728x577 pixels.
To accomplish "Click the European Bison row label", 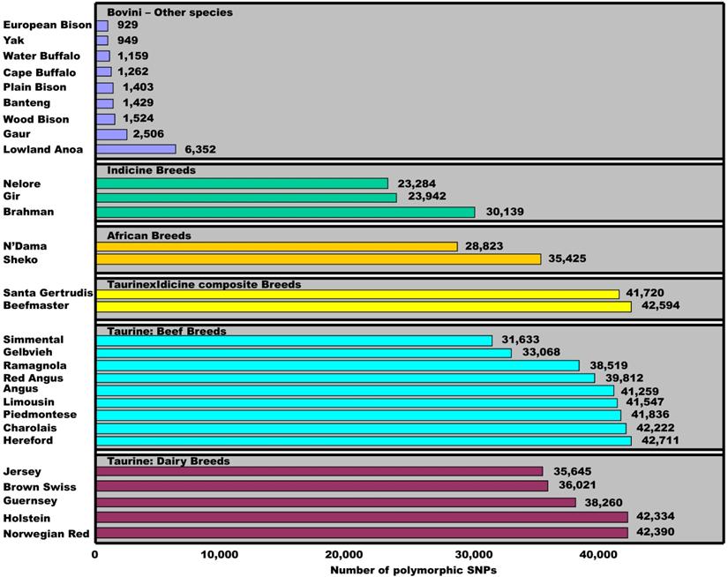I will tap(47, 26).
